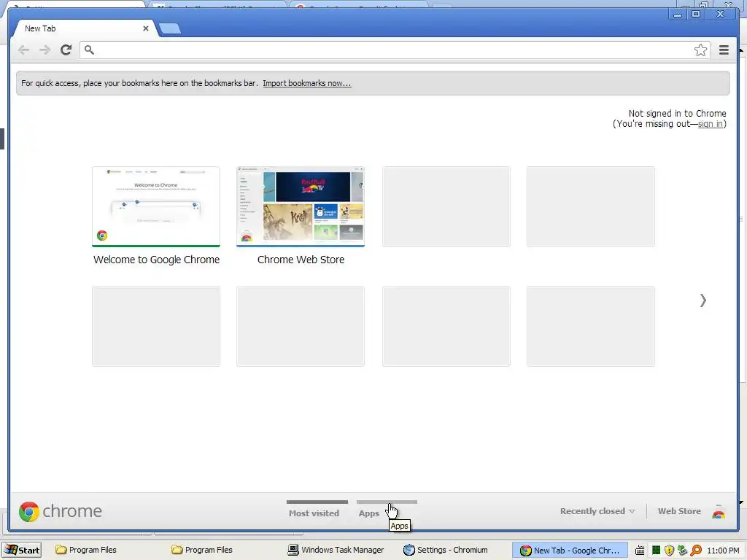The height and width of the screenshot is (560, 747).
Task: Click the network check tray icon
Action: [682, 551]
